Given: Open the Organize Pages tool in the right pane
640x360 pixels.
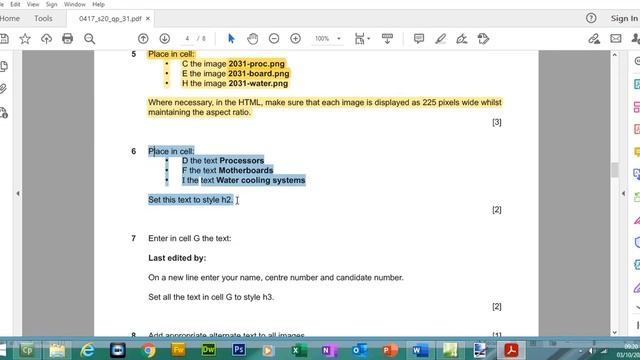Looking at the screenshot, I should (636, 197).
